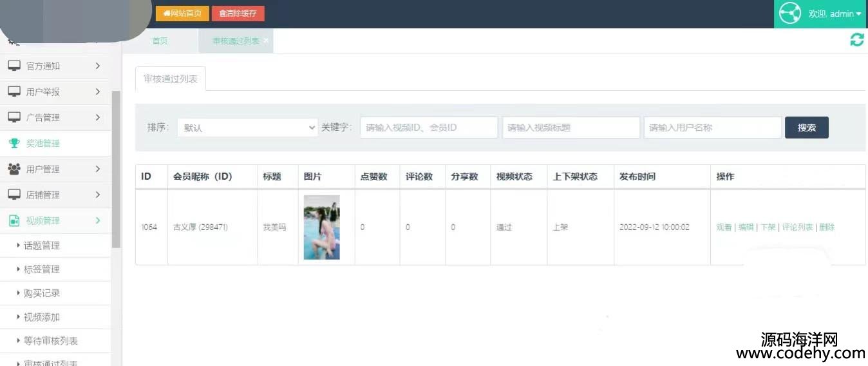Viewport: 868px width, 366px height.
Task: Expand the 广告管理 chevron
Action: (97, 117)
